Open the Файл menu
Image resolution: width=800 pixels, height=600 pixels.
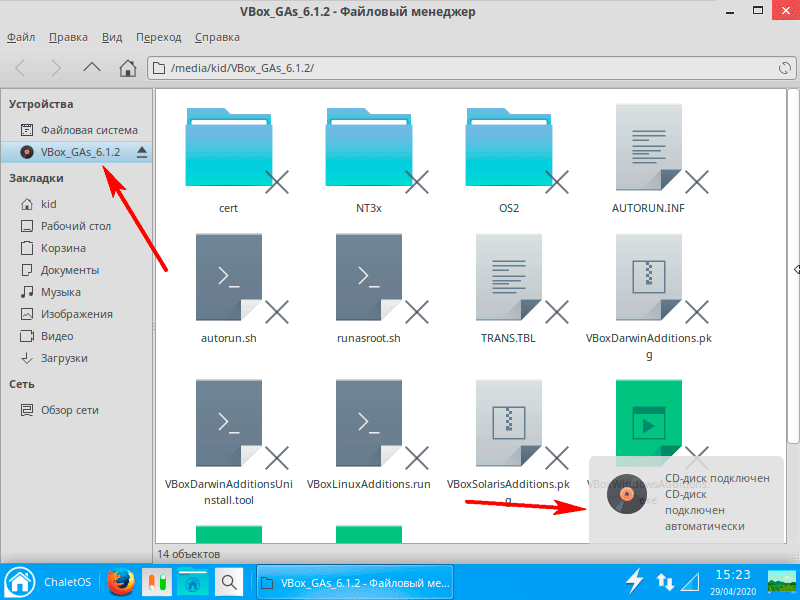click(21, 37)
